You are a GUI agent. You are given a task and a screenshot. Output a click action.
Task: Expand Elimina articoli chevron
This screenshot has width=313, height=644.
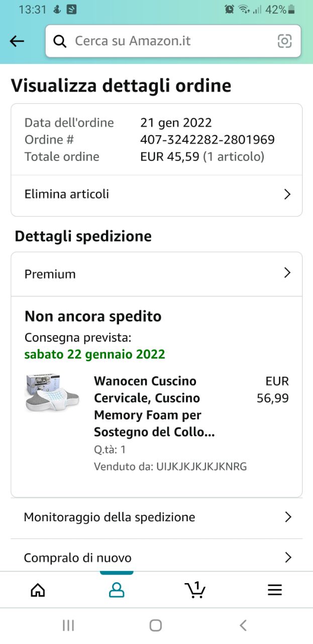click(x=287, y=194)
